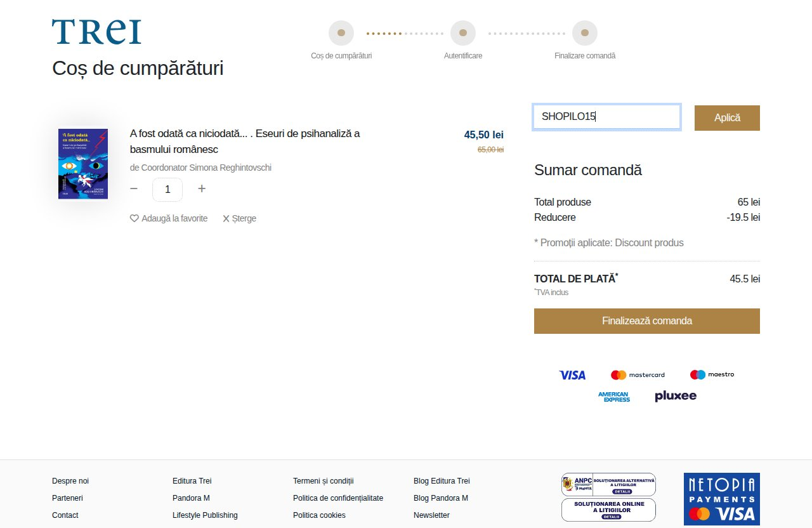812x528 pixels.
Task: Click the 'Promoții aplicate: Discount produs' note
Action: coord(609,243)
